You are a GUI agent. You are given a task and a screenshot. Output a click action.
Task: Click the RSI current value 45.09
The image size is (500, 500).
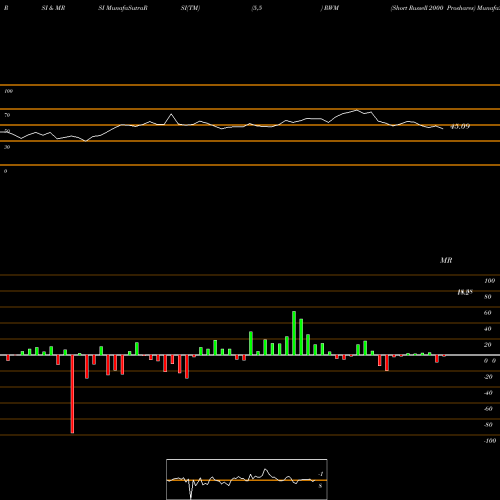pos(460,126)
